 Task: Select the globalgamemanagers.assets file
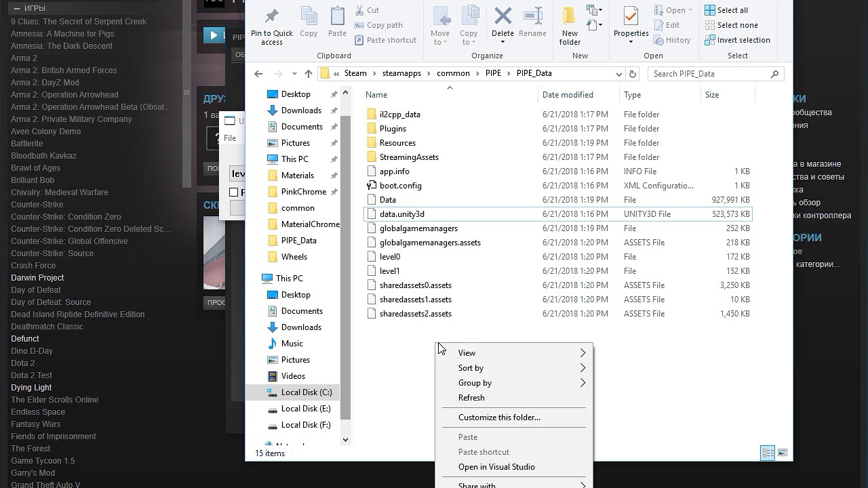coord(430,243)
